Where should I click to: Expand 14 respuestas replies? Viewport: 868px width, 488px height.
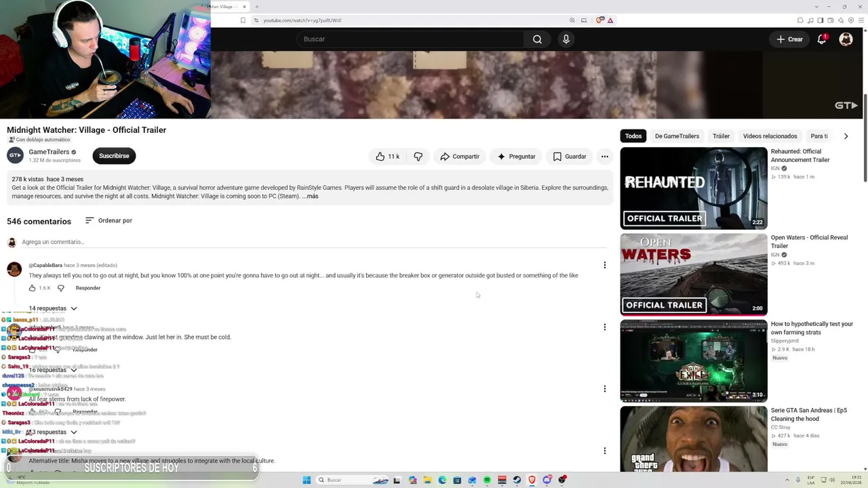coord(53,308)
